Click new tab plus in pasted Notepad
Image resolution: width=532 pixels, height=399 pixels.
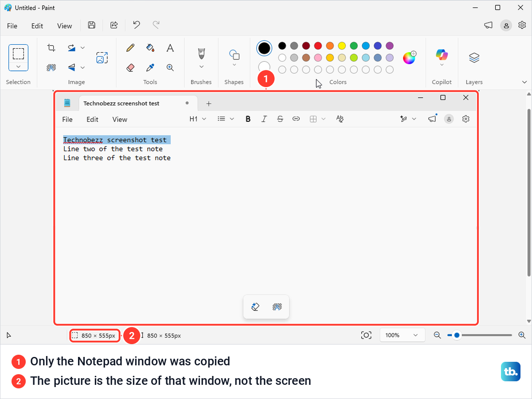(209, 103)
